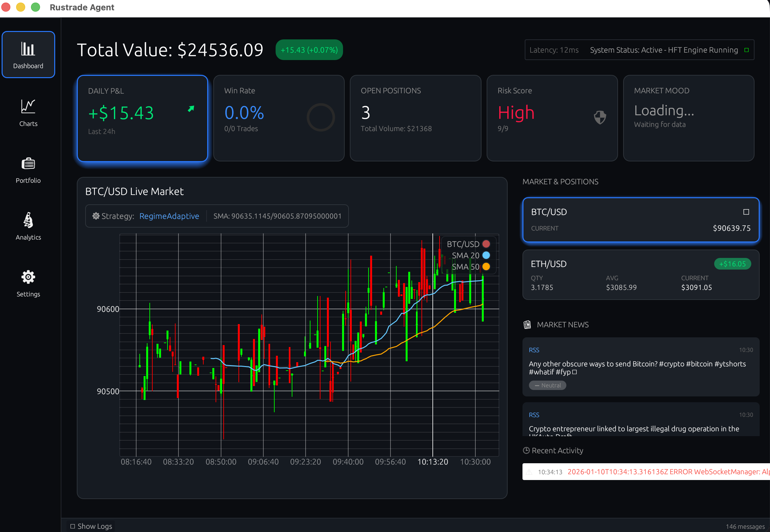This screenshot has width=770, height=532.
Task: Open the WebSocketManager ERROR activity entry
Action: (x=646, y=472)
